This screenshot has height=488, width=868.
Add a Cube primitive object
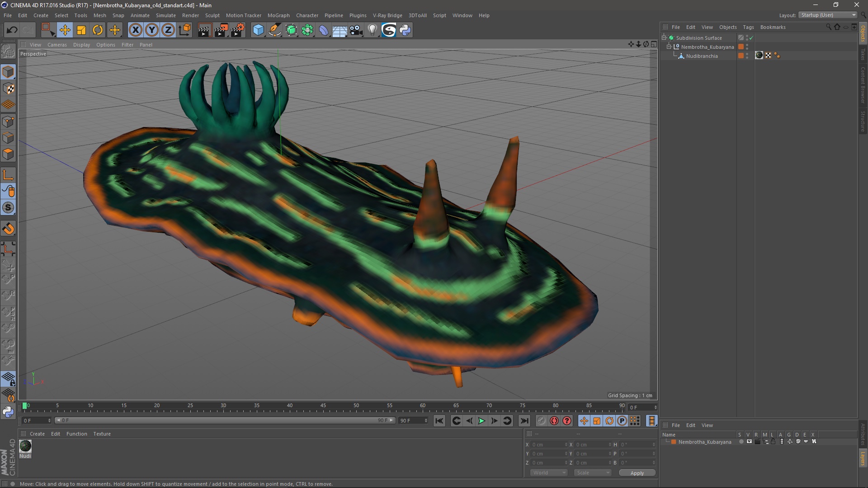(258, 30)
